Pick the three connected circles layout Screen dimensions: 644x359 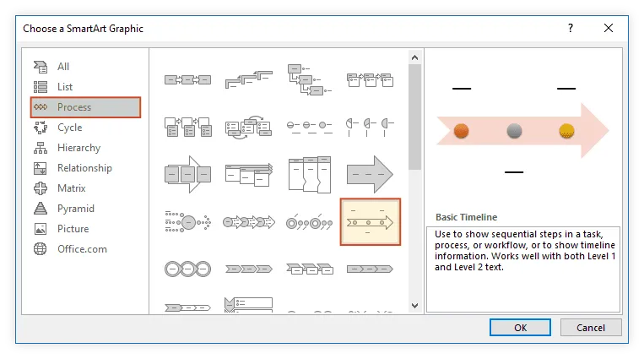tap(187, 269)
